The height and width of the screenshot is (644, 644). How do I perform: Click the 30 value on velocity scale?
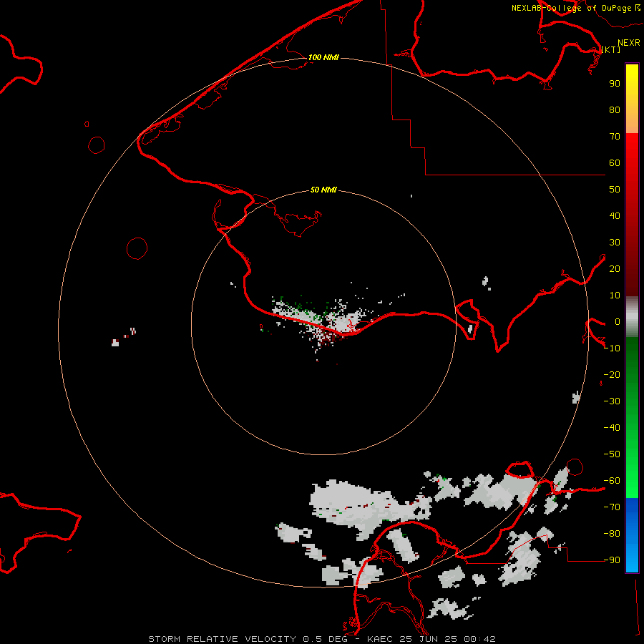[x=615, y=243]
